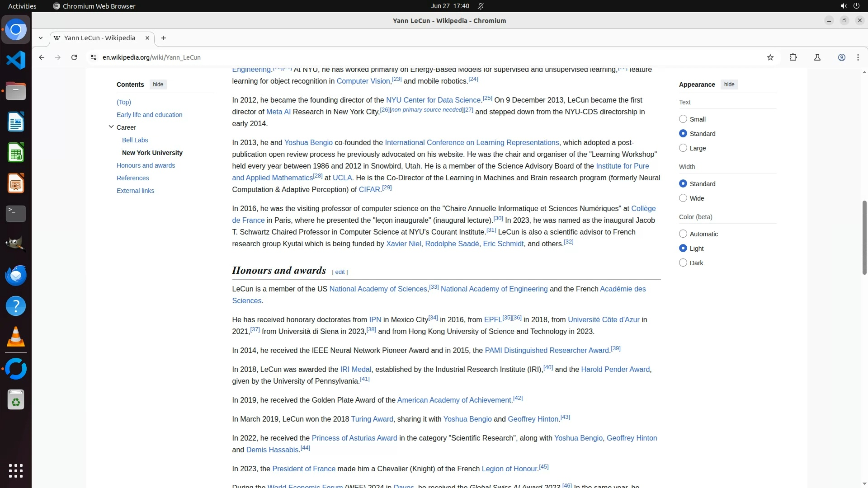
Task: Open the tab search dropdown arrow
Action: click(41, 38)
